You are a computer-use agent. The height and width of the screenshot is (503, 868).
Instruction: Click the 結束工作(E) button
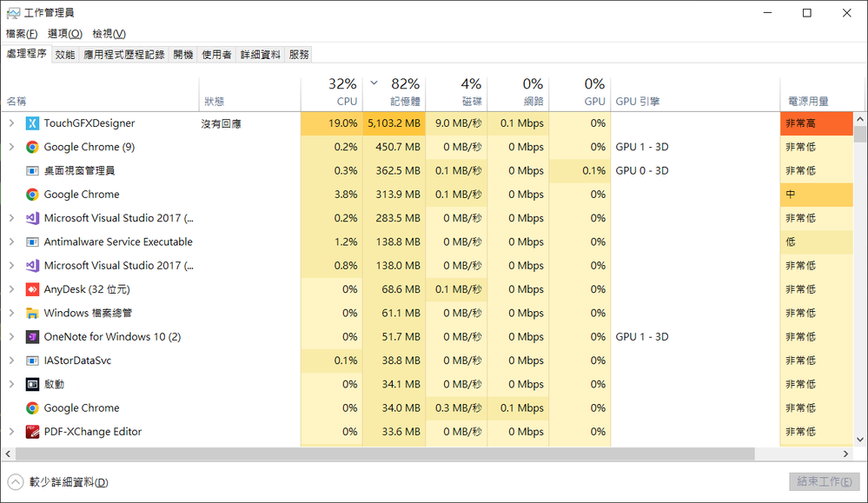point(825,482)
